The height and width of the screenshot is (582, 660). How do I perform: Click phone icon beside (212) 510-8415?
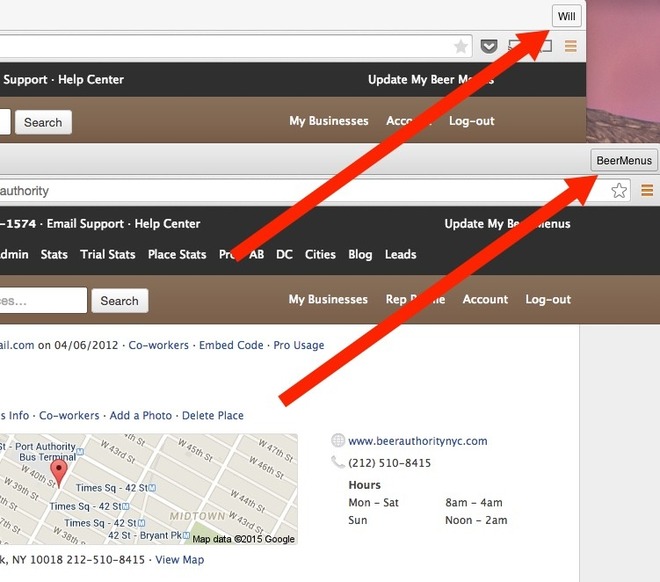[338, 462]
